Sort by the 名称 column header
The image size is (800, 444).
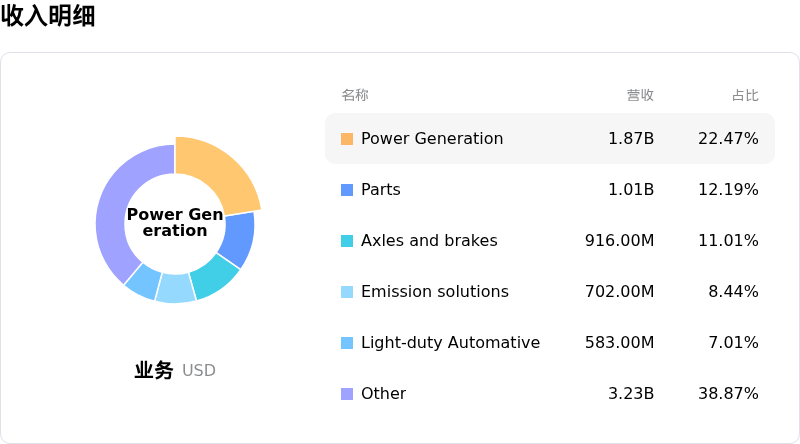[x=355, y=95]
